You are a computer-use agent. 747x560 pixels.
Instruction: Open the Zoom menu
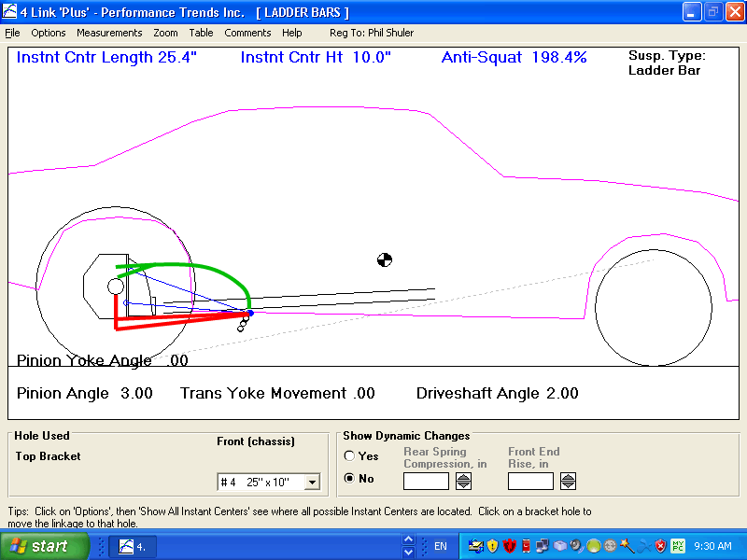pos(165,33)
